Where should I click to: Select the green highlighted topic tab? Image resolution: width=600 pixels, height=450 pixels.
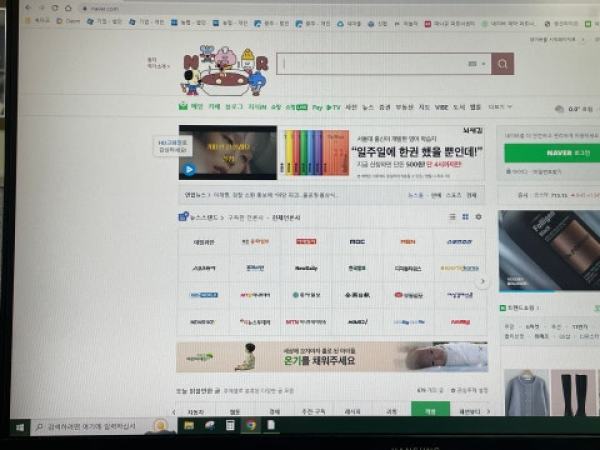430,410
